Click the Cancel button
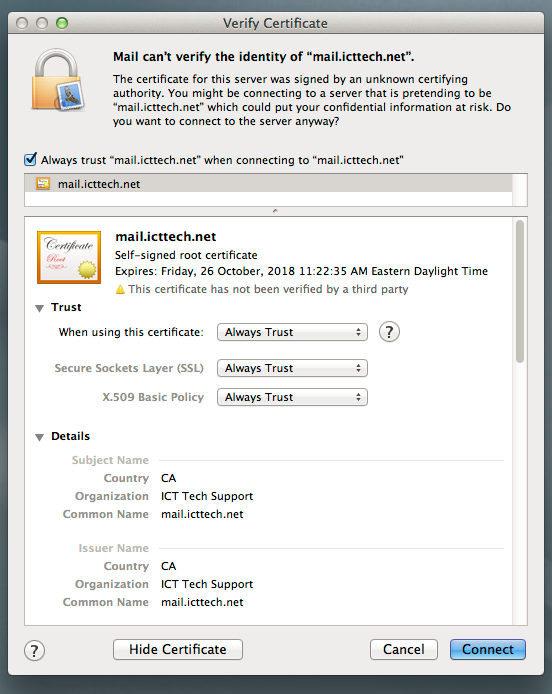This screenshot has height=694, width=552. click(x=404, y=649)
